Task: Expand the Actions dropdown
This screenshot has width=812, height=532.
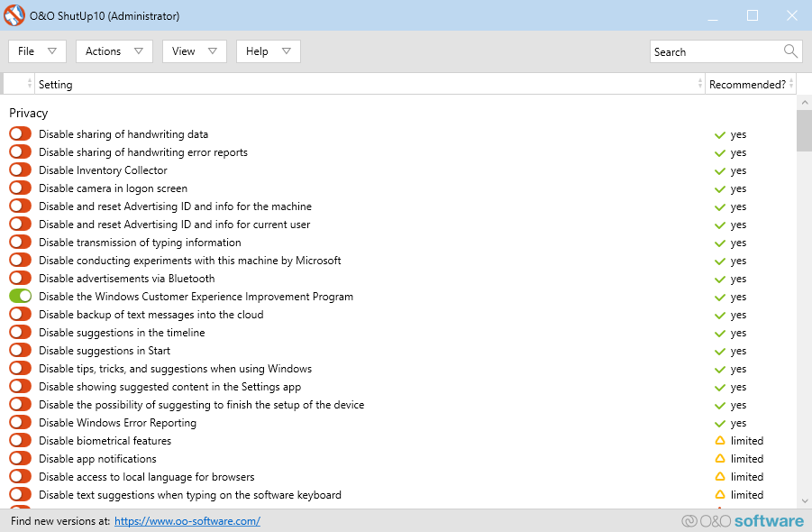Action: tap(114, 51)
